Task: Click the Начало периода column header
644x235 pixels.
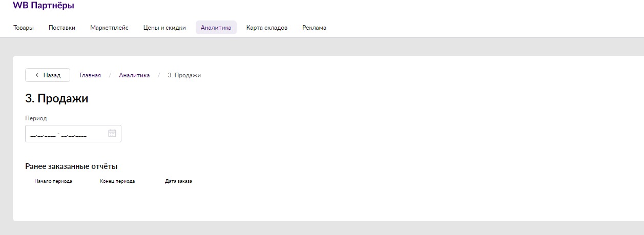Action: click(53, 181)
